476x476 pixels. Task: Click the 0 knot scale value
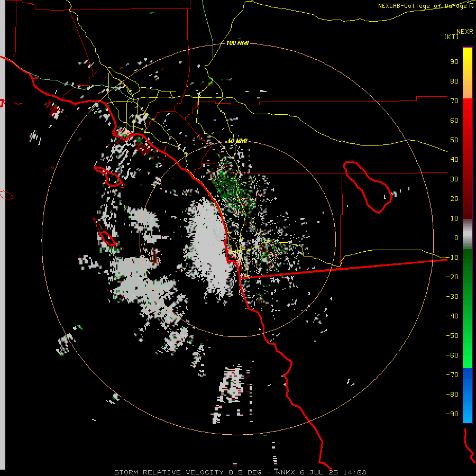456,238
